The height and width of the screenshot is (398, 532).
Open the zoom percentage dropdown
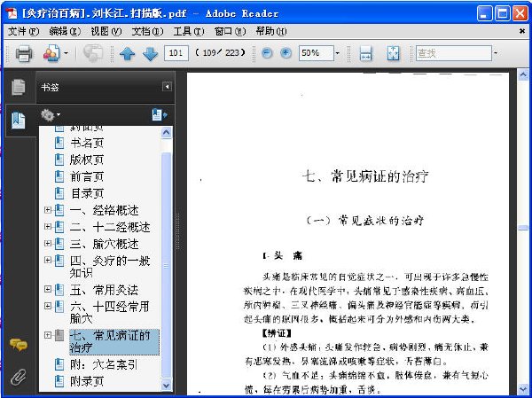(x=337, y=54)
